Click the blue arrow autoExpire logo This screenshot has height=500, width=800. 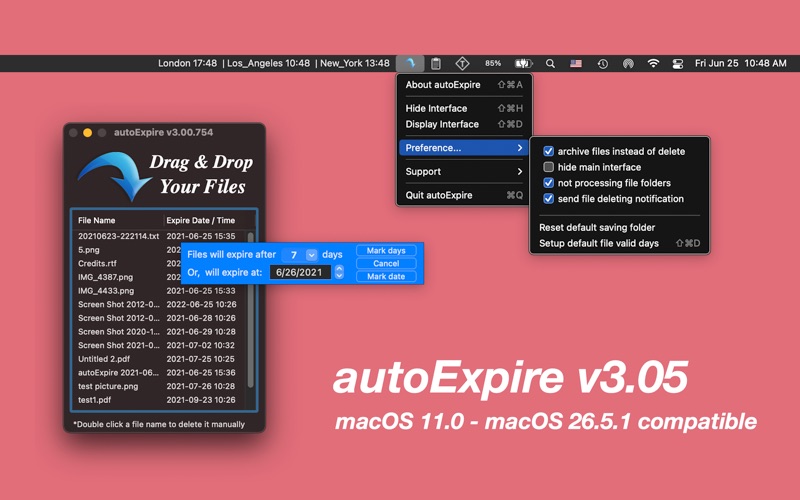point(115,175)
